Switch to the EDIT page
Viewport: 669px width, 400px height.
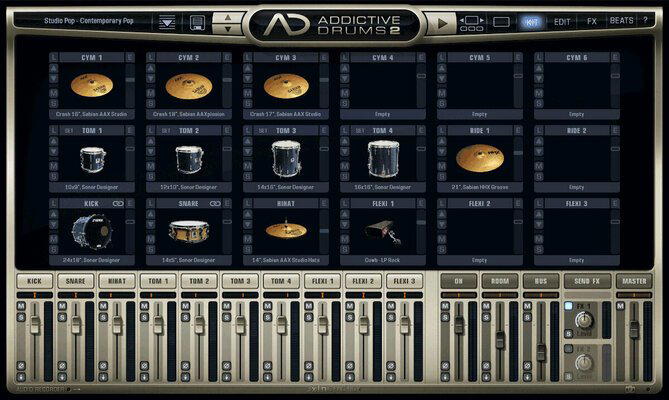click(x=561, y=21)
